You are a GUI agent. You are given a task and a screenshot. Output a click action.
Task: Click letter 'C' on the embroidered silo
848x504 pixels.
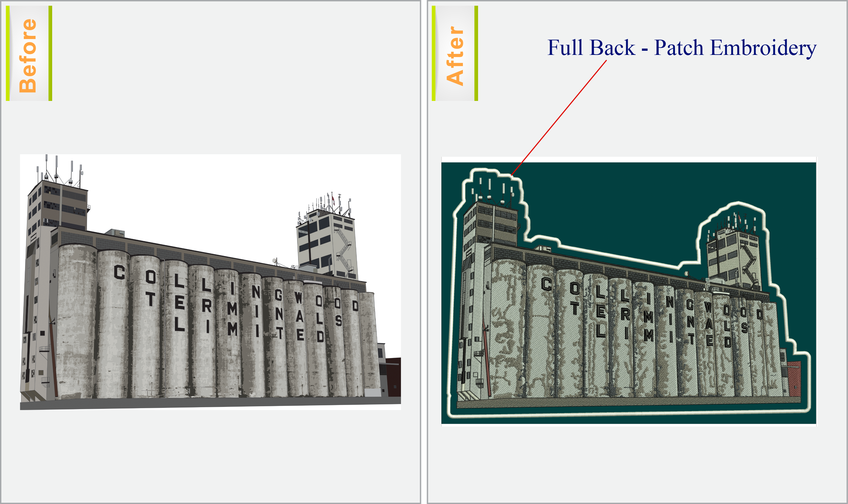546,284
